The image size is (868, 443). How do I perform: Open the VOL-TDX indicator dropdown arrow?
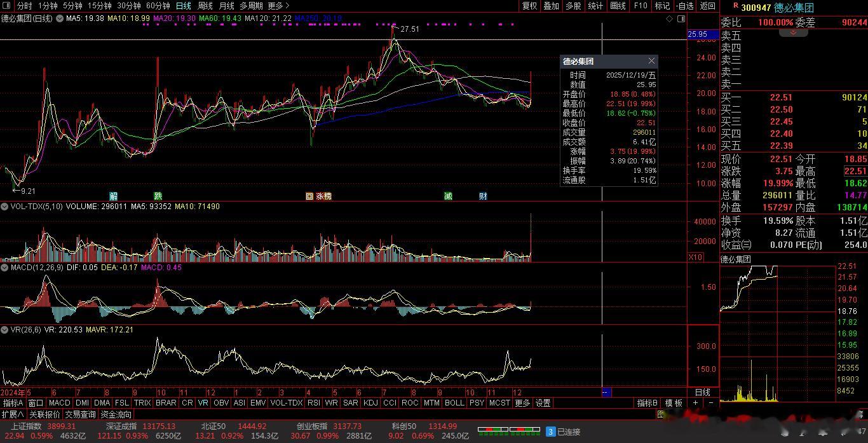click(x=5, y=207)
